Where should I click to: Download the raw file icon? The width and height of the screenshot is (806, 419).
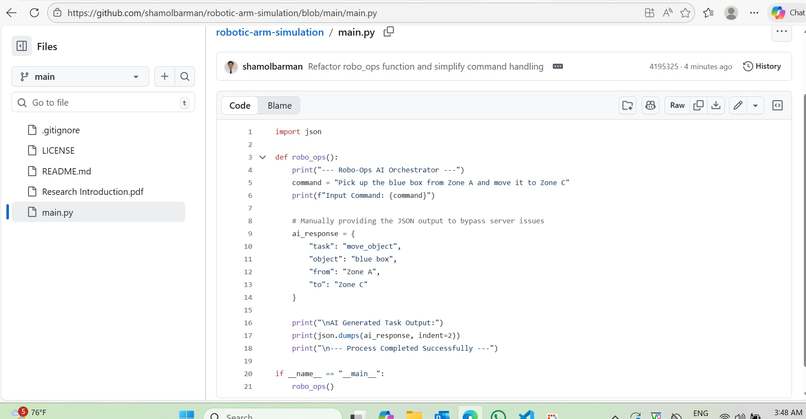tap(716, 105)
